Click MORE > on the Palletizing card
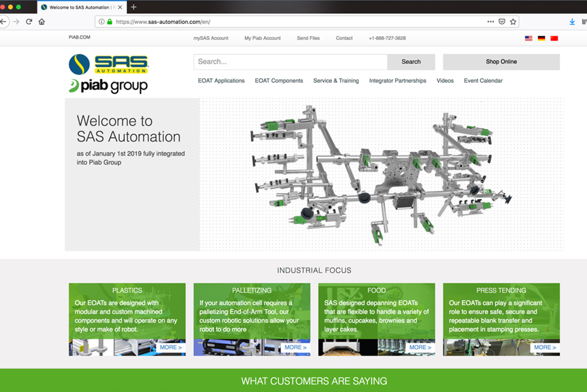587x392 pixels. coord(295,348)
